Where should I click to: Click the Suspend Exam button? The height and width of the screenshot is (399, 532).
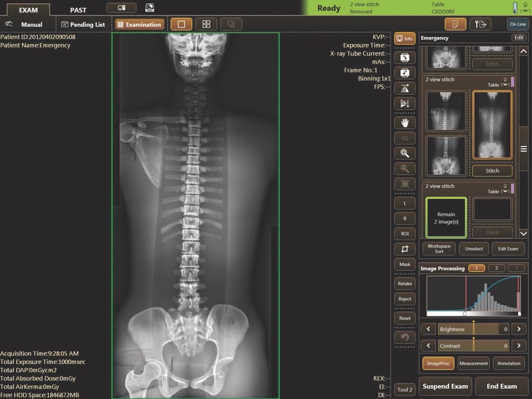[445, 386]
